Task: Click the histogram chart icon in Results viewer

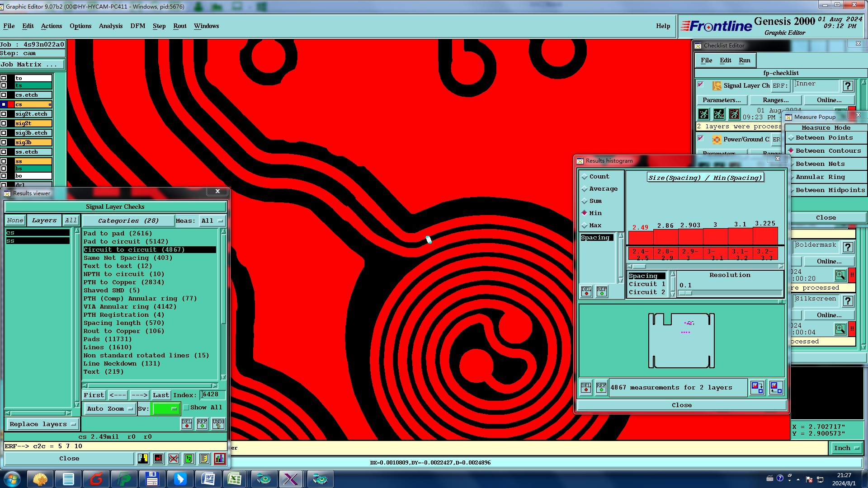Action: (220, 459)
